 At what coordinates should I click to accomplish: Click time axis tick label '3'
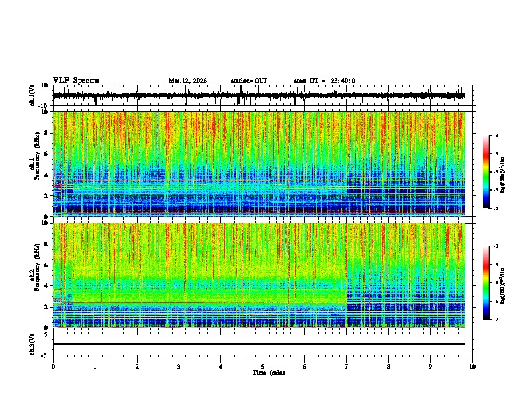pos(179,367)
